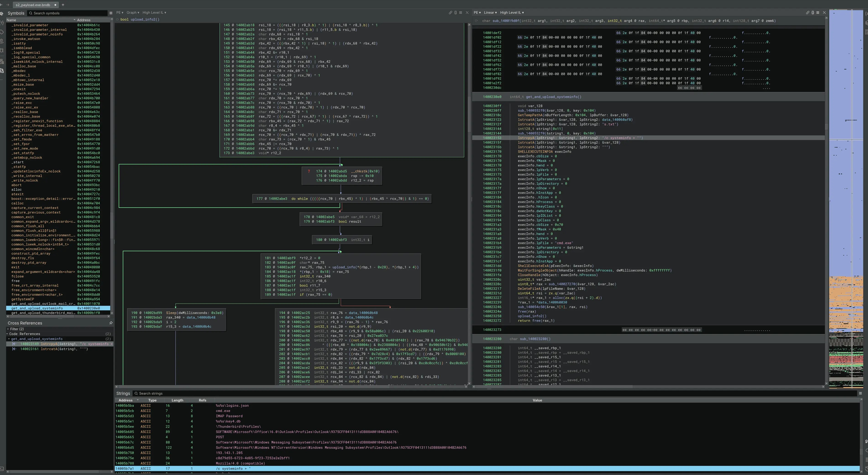Select the s2_payload.exe.bndb tab

[33, 5]
